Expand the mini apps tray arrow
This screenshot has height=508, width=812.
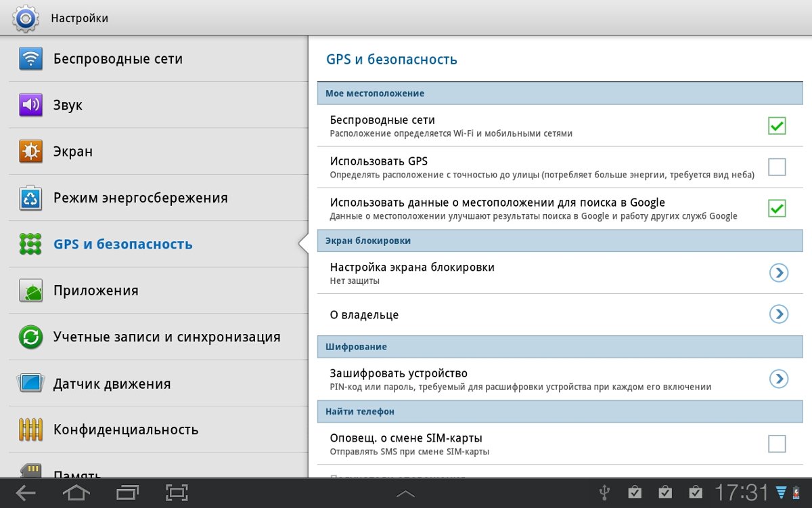pyautogui.click(x=405, y=494)
